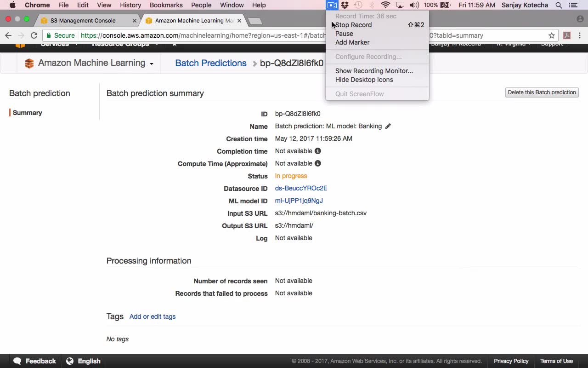The height and width of the screenshot is (368, 588).
Task: Click the pencil icon to edit batch prediction name
Action: click(x=388, y=126)
